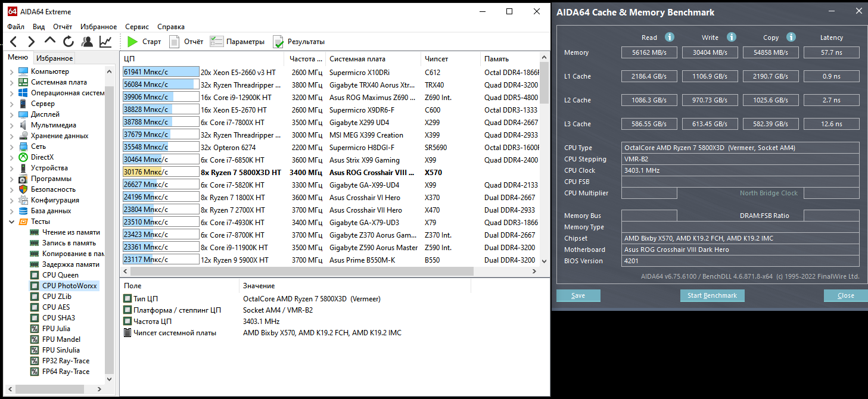Show Результаты from the toolbar
Viewport: 868px width, 399px height.
tap(298, 42)
